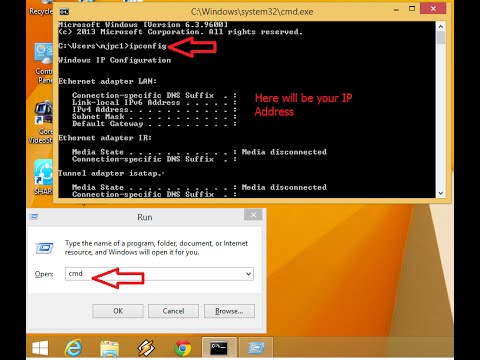Click Browse... in the Run dialog
The image size is (480, 360).
click(x=229, y=311)
